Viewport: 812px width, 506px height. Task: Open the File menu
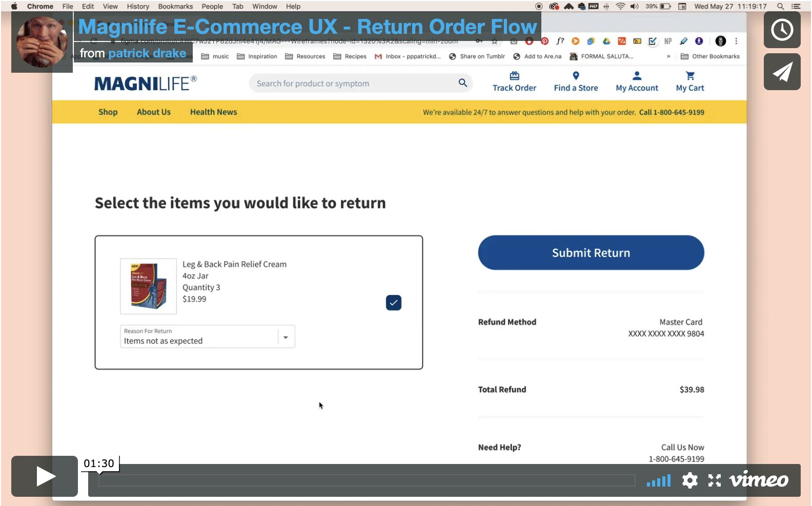pos(68,6)
